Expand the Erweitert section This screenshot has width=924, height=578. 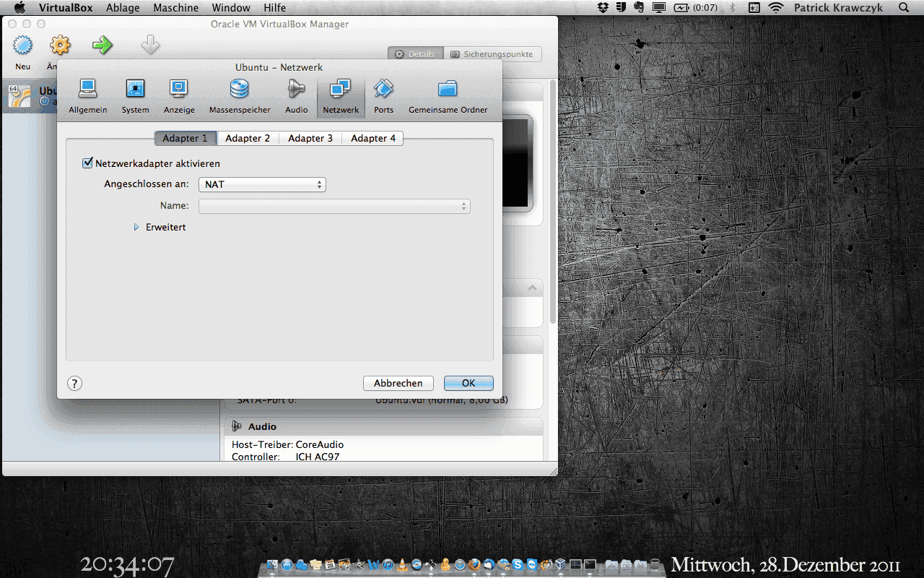[x=136, y=227]
